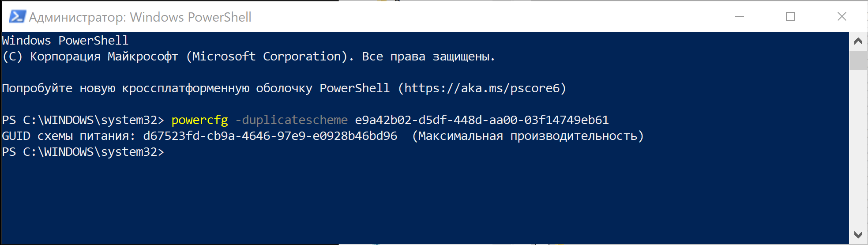
Task: Click the vertical scrollbar thumb
Action: (858, 60)
